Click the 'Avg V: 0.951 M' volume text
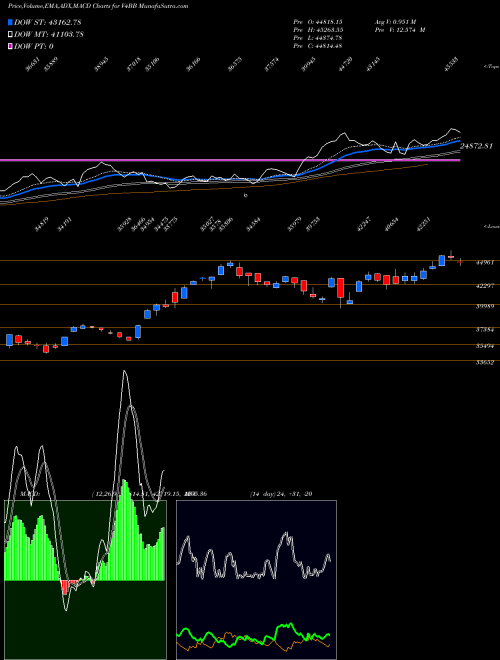 point(398,22)
